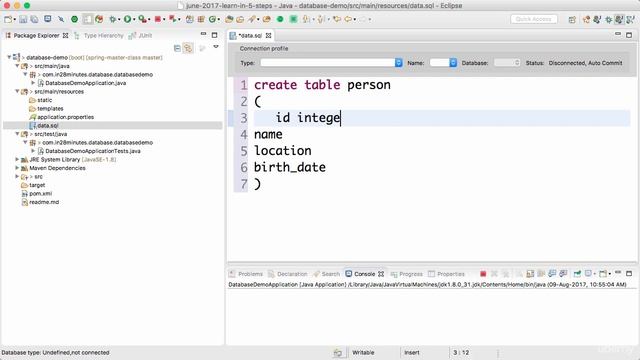Select the static folder
Image resolution: width=640 pixels, height=360 pixels.
coord(44,100)
